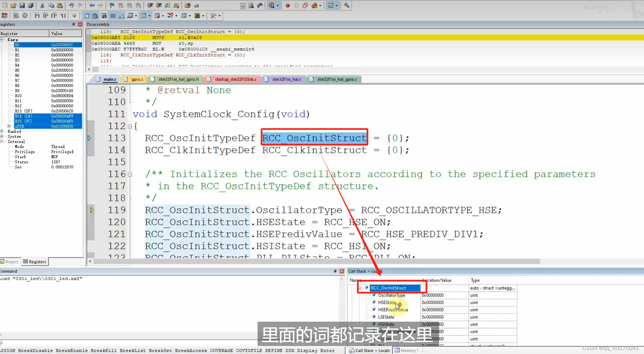Save all files
The width and height of the screenshot is (644, 354).
pos(31,5)
